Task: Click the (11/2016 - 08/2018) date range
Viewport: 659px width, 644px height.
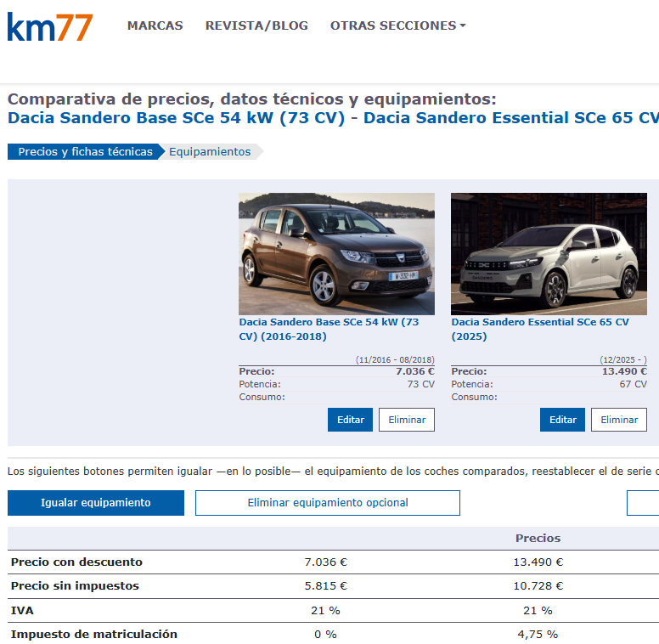Action: click(395, 360)
